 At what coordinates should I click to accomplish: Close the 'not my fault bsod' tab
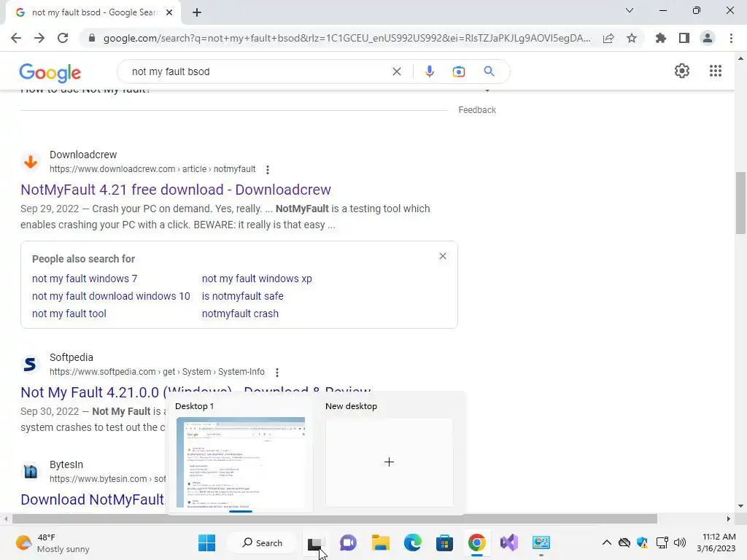click(x=169, y=12)
